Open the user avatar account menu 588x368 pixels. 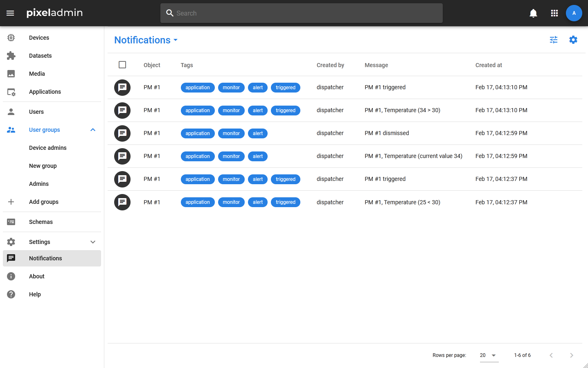(x=574, y=13)
